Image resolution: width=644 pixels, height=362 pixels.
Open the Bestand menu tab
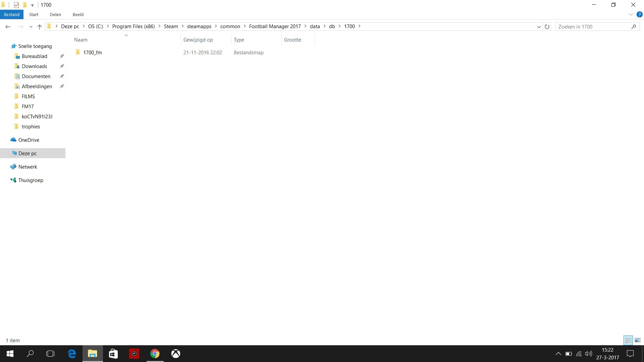pyautogui.click(x=12, y=14)
